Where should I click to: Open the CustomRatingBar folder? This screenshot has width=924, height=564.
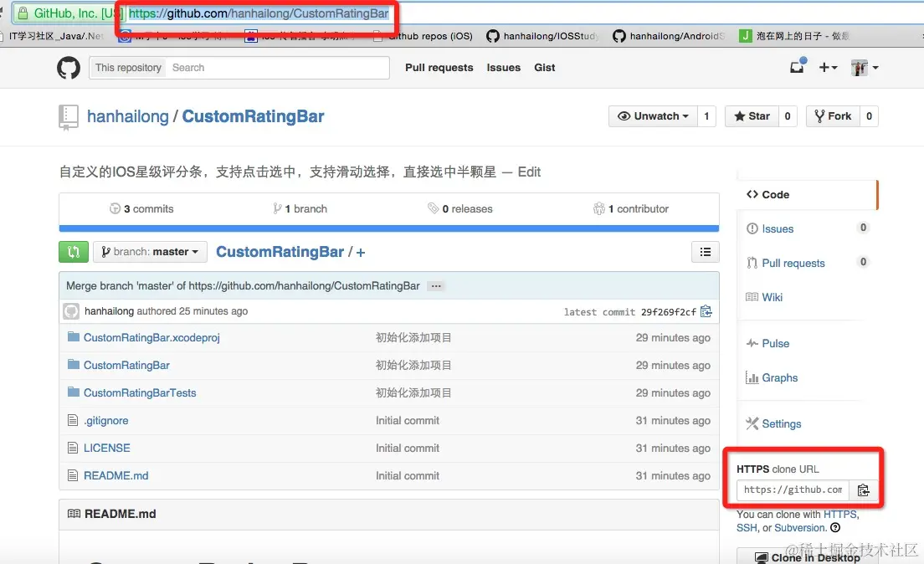[126, 366]
